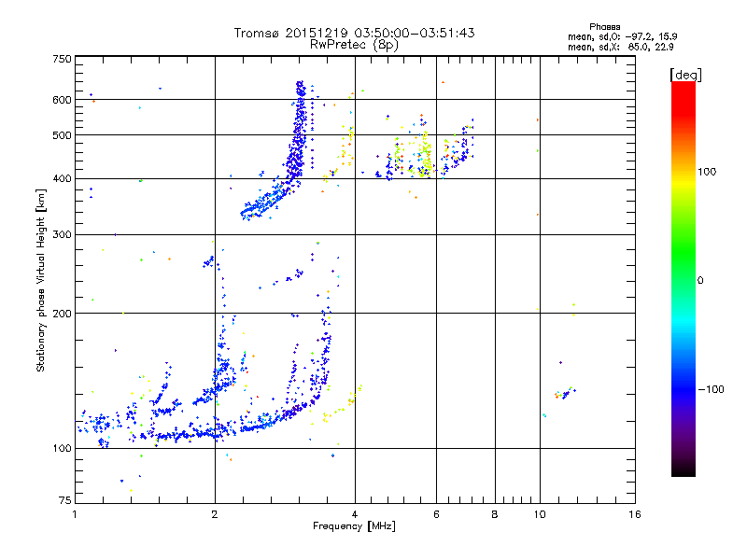Click the RwPretec (8p) subtitle

[354, 45]
